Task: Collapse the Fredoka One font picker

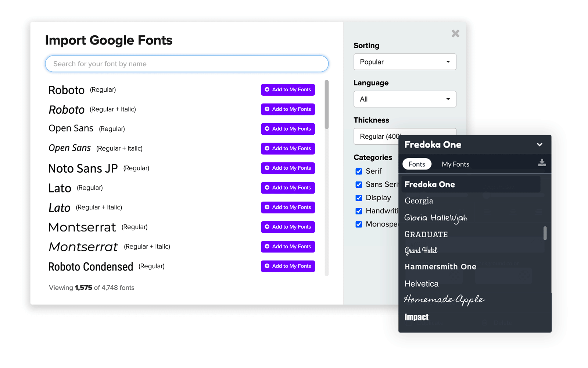Action: 539,145
